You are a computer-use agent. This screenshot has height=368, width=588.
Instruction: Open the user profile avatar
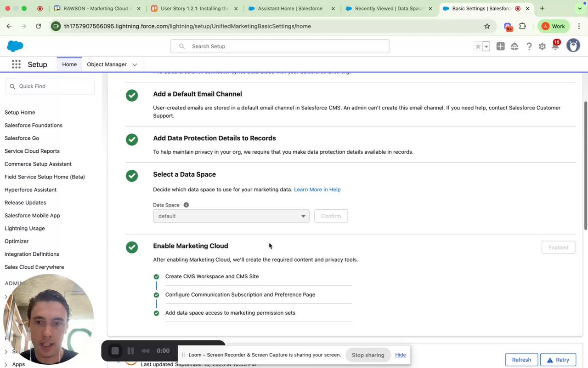pos(573,46)
